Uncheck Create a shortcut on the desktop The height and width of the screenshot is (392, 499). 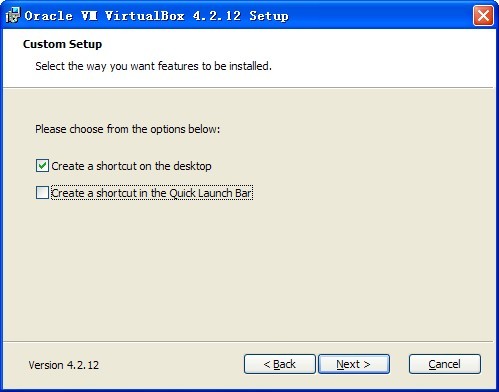[42, 166]
